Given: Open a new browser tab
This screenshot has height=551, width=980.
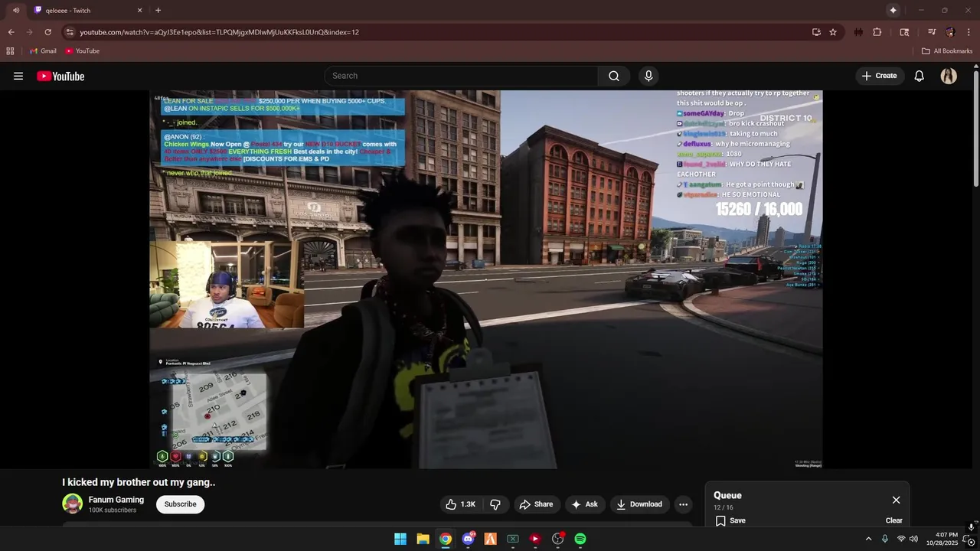Looking at the screenshot, I should (158, 10).
